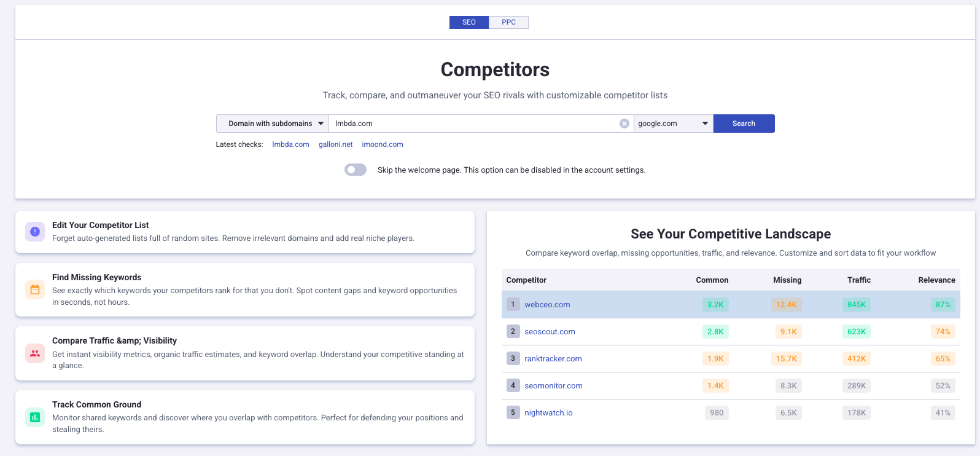Screen dimensions: 980x456
Task: Click the 15.7K missing value for ranktracker.com
Action: pyautogui.click(x=787, y=358)
